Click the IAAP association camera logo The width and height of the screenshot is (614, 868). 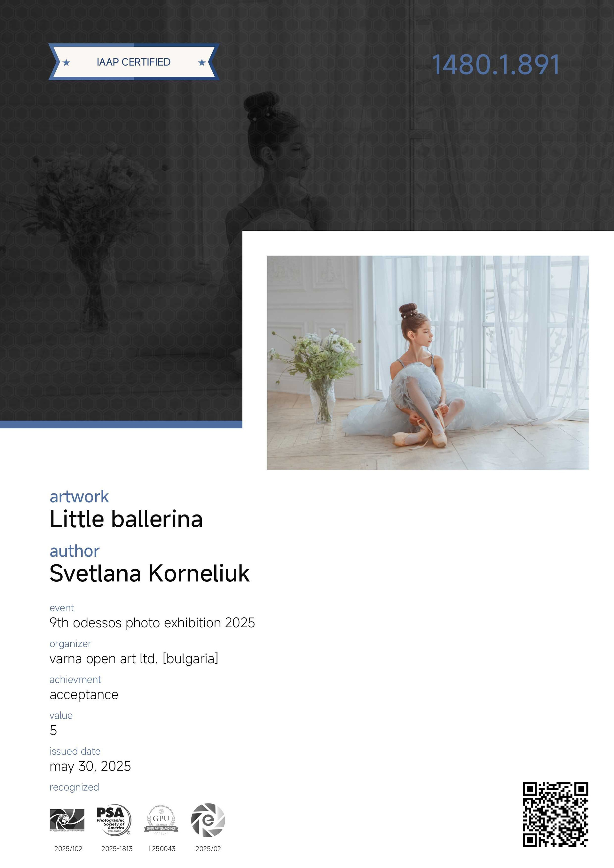click(x=67, y=820)
